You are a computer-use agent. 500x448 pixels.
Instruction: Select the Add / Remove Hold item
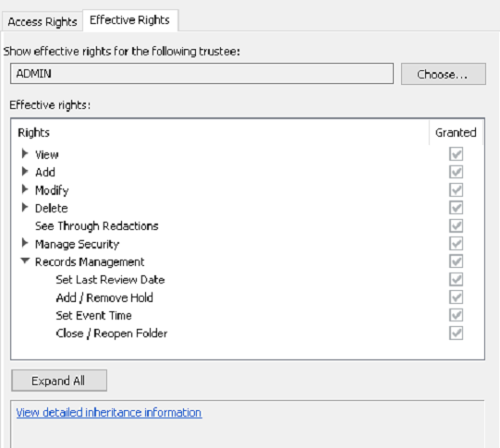(x=104, y=297)
